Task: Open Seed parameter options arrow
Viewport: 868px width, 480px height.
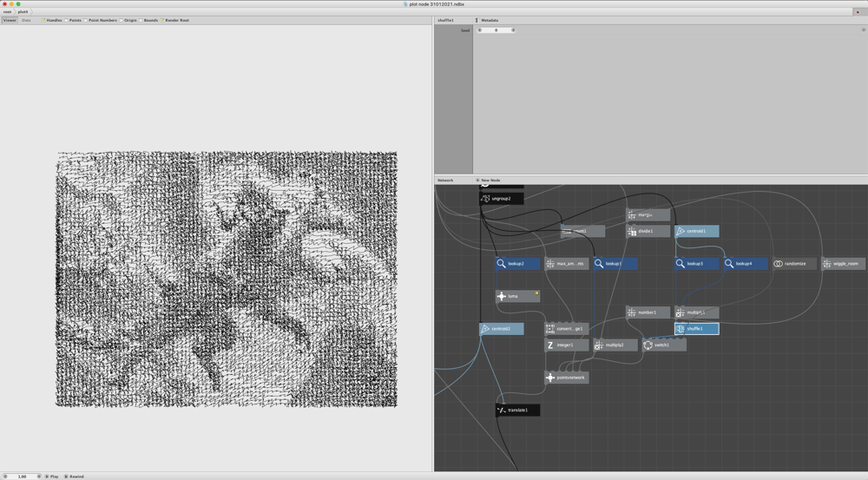Action: pyautogui.click(x=863, y=30)
